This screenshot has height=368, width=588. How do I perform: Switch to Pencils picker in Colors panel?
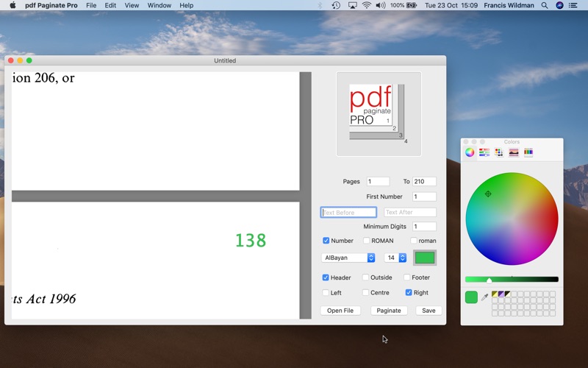[528, 152]
